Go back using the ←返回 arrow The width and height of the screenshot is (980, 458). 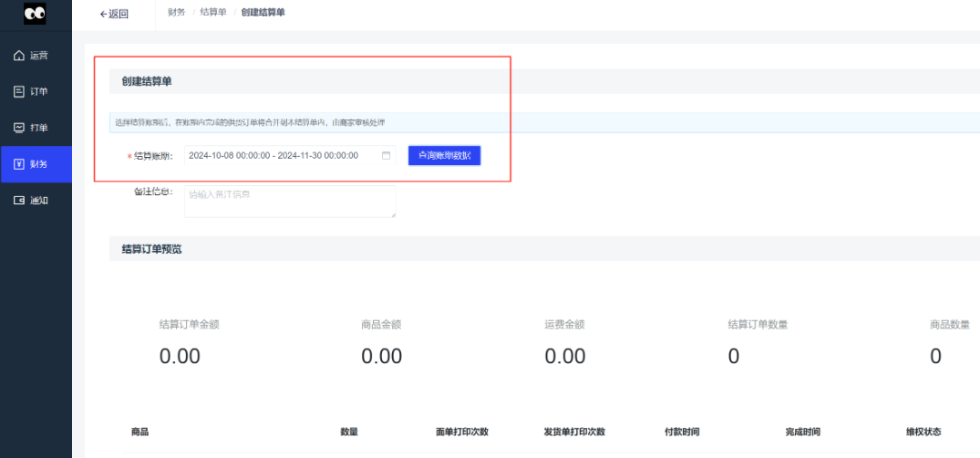114,14
